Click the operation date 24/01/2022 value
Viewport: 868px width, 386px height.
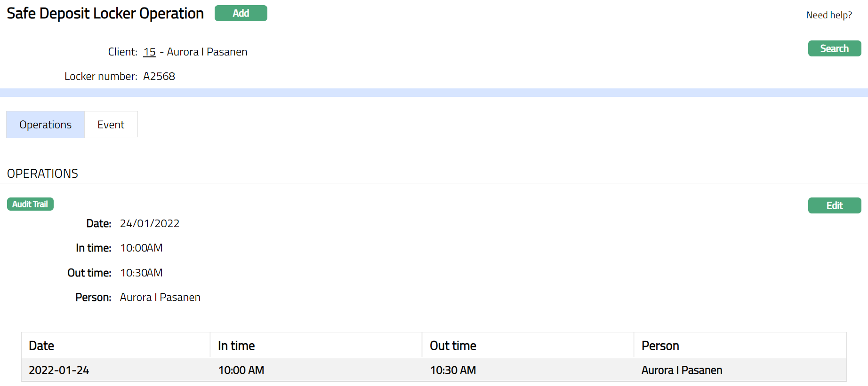(150, 223)
